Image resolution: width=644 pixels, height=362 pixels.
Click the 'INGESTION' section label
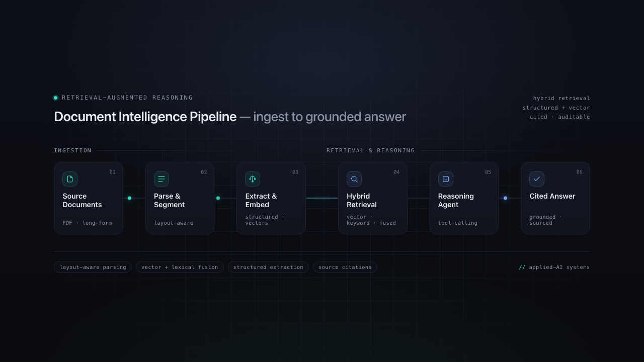[x=73, y=150]
